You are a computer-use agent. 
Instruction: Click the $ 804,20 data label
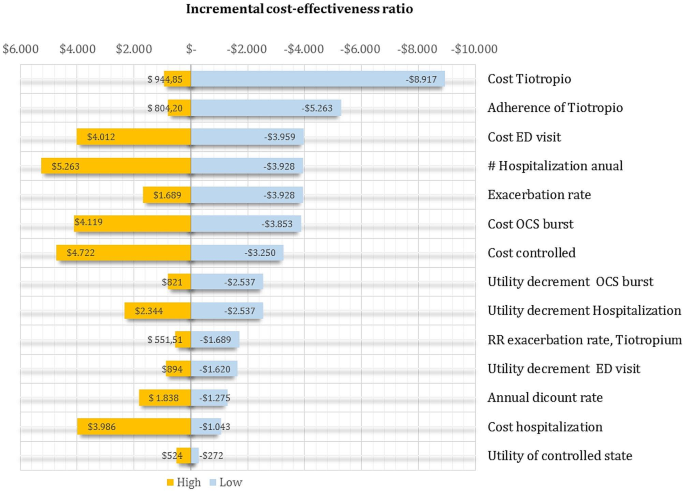(165, 108)
